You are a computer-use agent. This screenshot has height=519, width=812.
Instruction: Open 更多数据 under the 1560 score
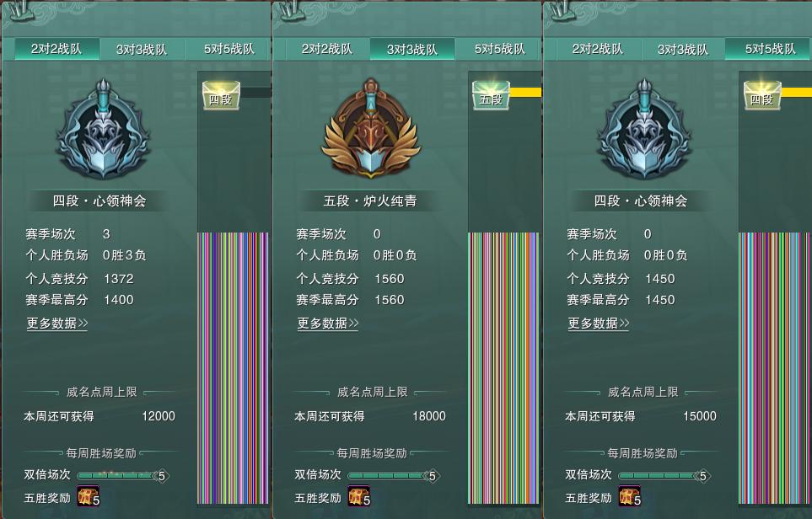point(328,324)
